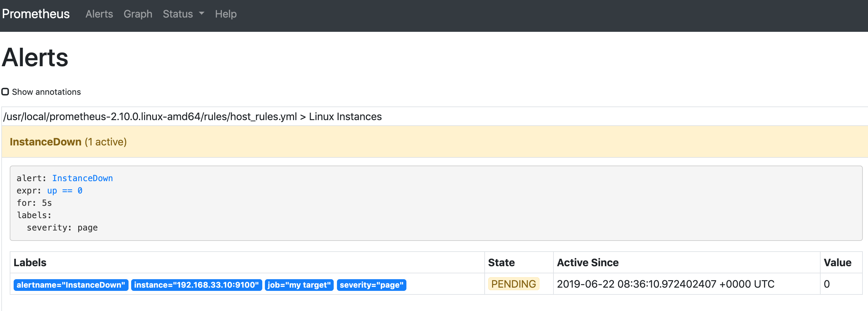Open the 'up == 0' expression link
This screenshot has height=311, width=868.
point(65,191)
